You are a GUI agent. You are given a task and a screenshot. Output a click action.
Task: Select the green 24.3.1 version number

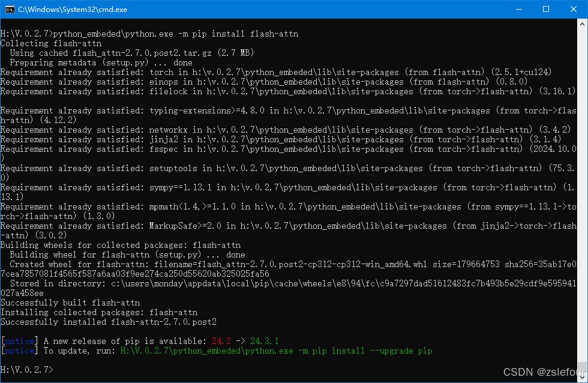[265, 341]
